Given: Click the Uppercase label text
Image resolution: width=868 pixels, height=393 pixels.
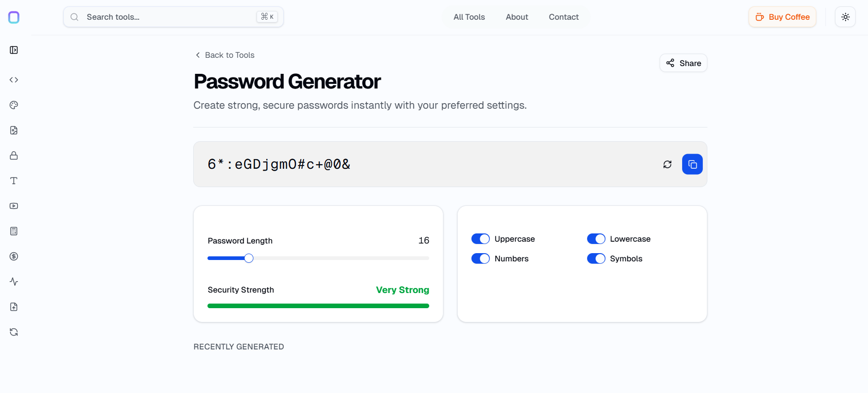Looking at the screenshot, I should (x=515, y=239).
